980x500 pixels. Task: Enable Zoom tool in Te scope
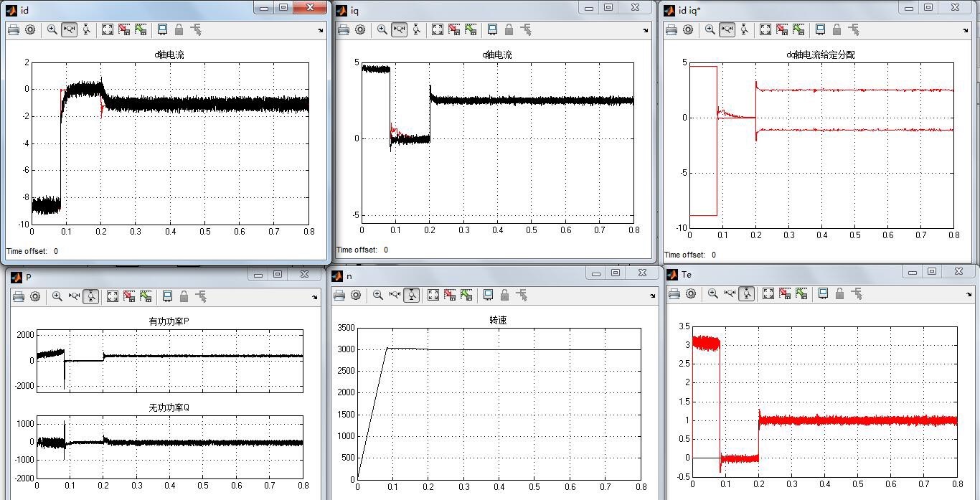[x=712, y=293]
